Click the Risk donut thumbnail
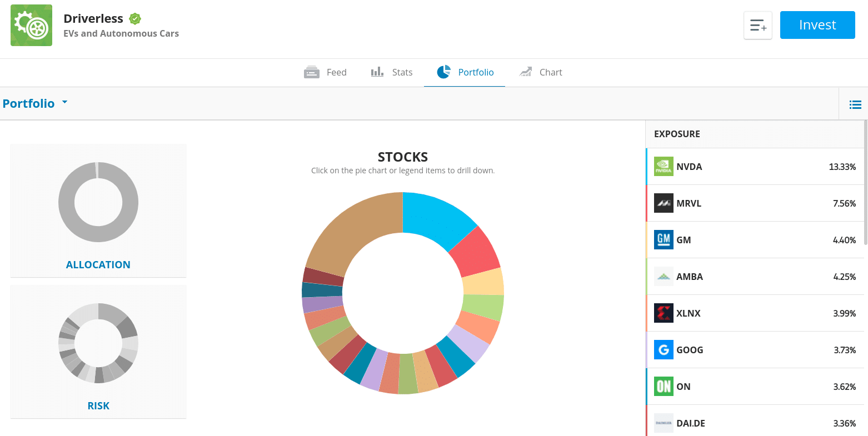The height and width of the screenshot is (436, 868). pyautogui.click(x=98, y=343)
